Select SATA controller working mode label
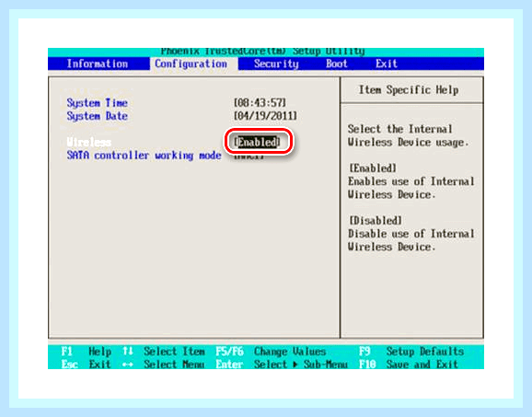The image size is (532, 417). [x=144, y=156]
